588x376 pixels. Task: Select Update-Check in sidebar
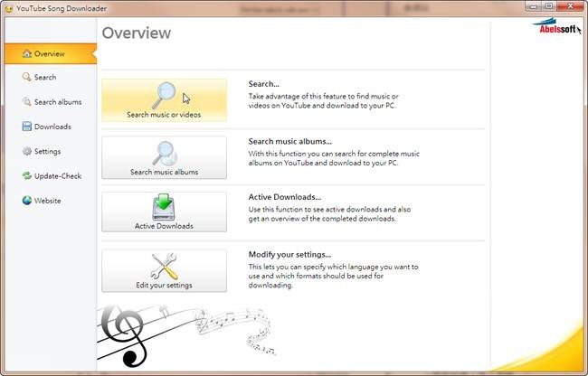[51, 175]
